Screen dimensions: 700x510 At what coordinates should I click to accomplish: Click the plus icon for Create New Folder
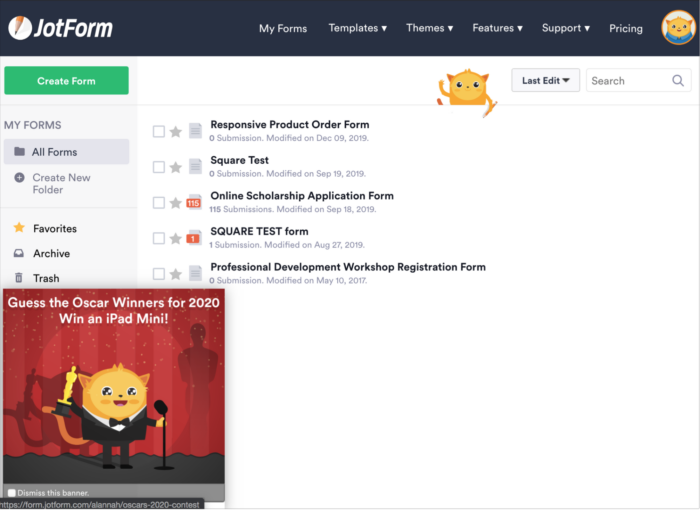(19, 177)
